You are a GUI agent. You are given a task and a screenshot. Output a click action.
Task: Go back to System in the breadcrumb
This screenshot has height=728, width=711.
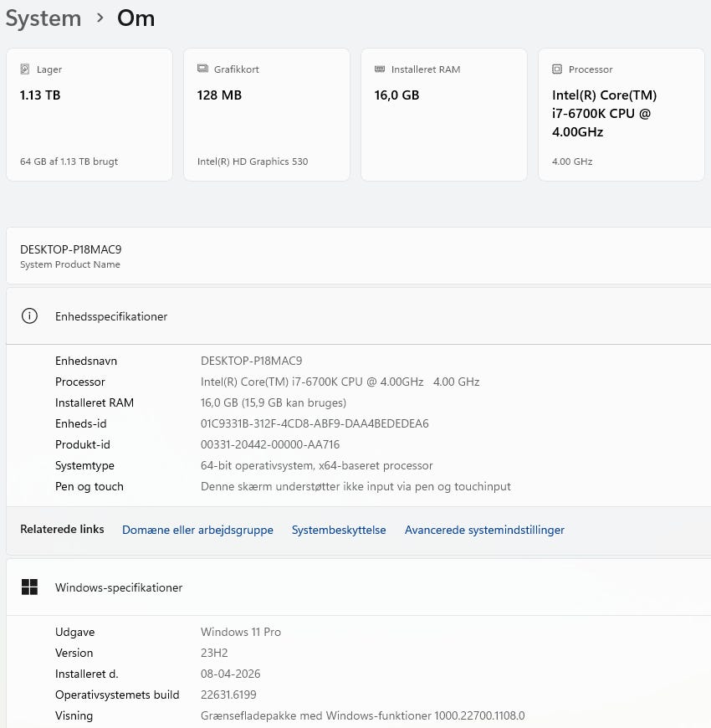[43, 18]
